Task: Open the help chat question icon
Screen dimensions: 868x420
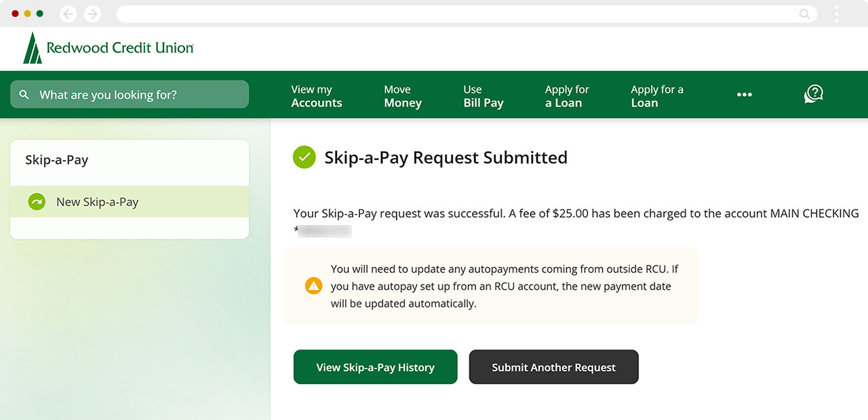Action: [813, 94]
